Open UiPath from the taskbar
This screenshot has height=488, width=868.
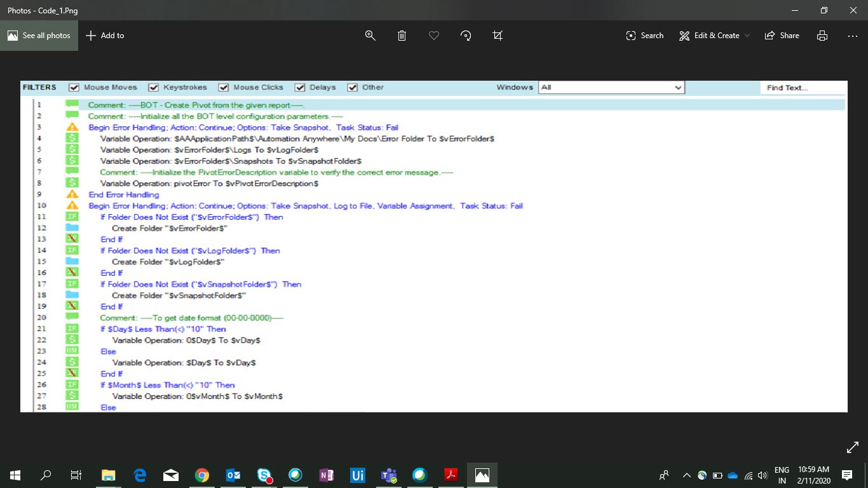358,475
